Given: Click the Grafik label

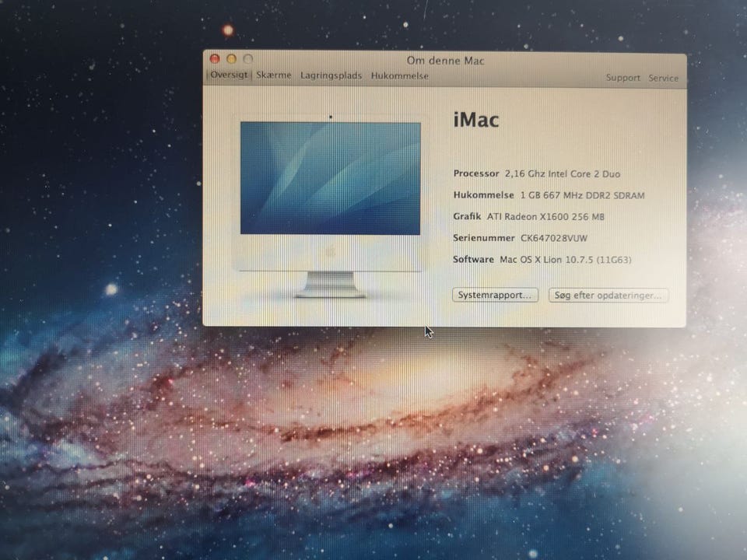Looking at the screenshot, I should coord(467,216).
